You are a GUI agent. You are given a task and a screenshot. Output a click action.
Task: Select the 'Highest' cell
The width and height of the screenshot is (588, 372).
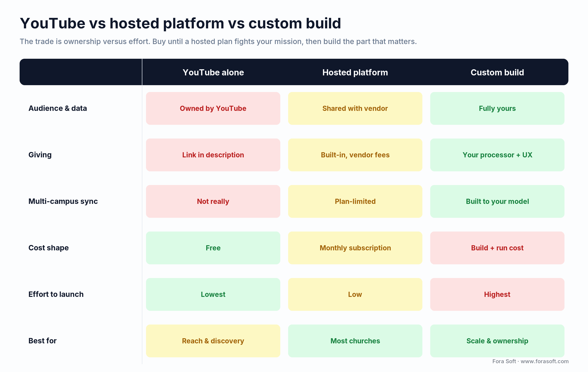[497, 294]
